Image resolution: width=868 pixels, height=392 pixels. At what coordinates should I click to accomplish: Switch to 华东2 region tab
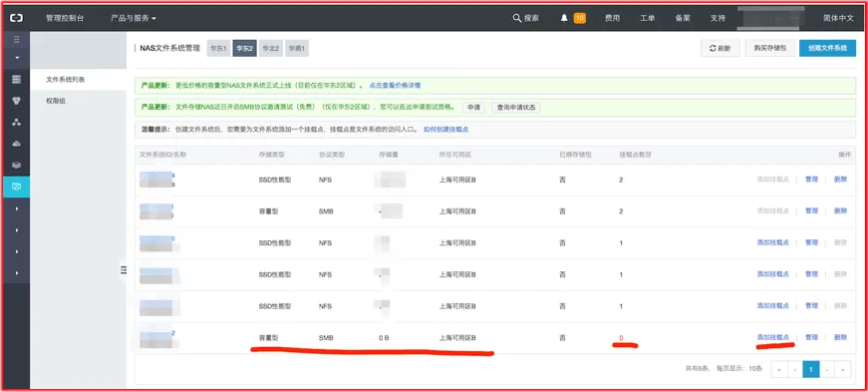click(245, 48)
